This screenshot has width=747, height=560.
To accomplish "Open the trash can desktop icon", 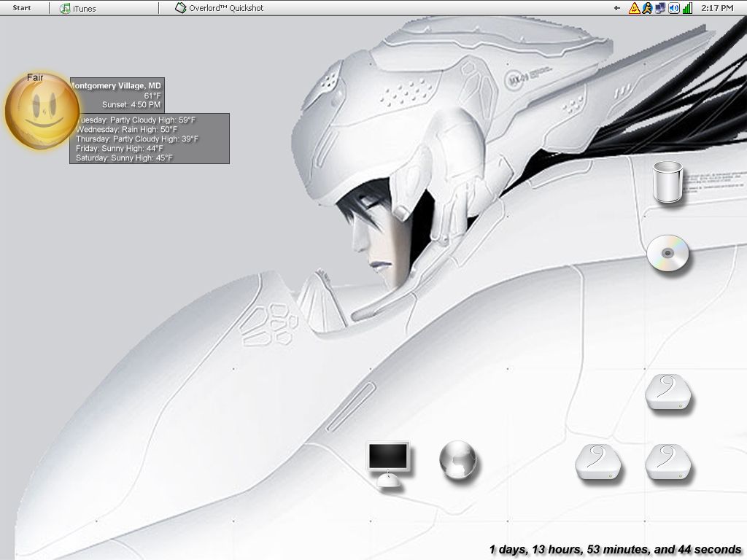I will point(667,182).
